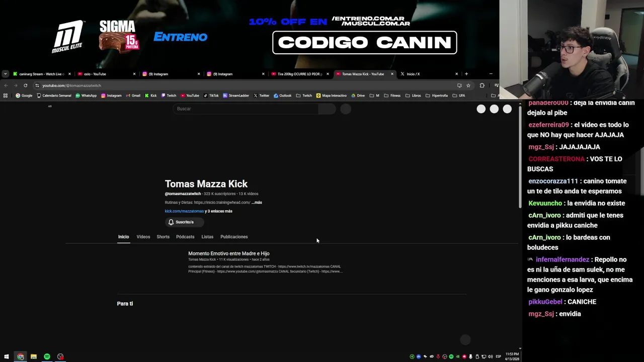Expand the M bookmarks folder
The image size is (644, 362).
pyautogui.click(x=374, y=96)
